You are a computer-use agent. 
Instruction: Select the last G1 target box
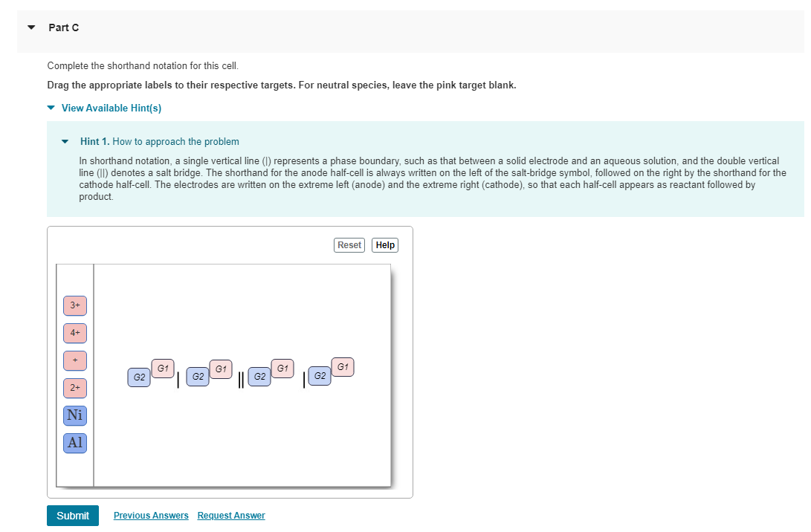coord(343,367)
